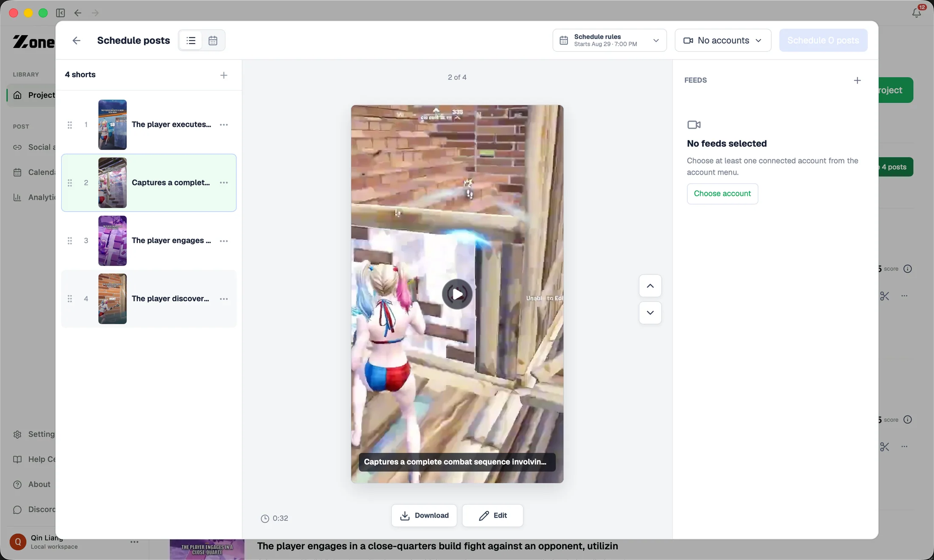
Task: Download the current short
Action: click(x=424, y=515)
